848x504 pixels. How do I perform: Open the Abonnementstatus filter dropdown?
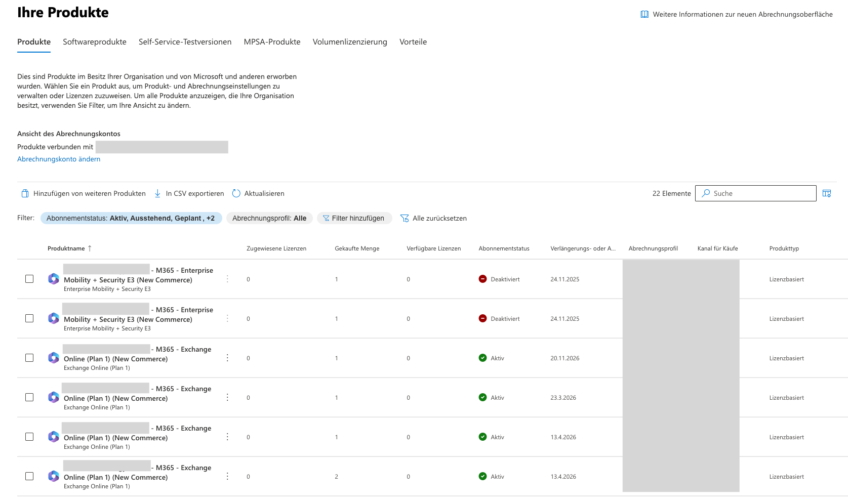(131, 218)
